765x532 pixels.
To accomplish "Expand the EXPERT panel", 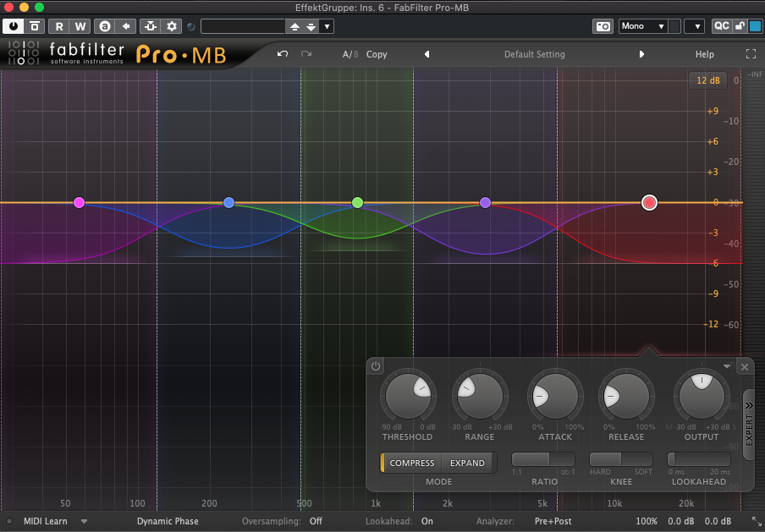I will pos(749,425).
